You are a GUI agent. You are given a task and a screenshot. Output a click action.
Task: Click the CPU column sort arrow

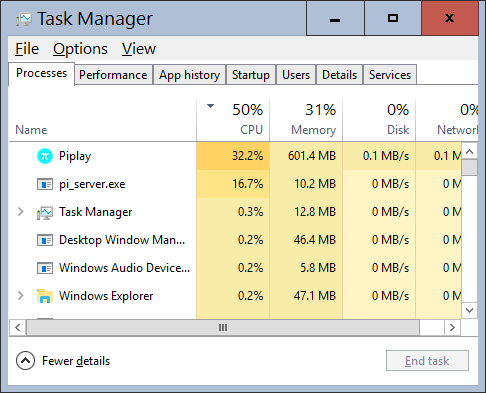[x=210, y=106]
